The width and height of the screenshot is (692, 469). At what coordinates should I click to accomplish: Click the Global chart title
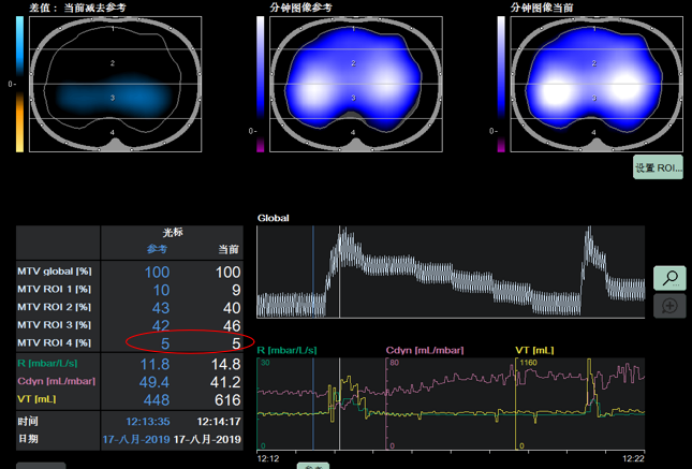click(x=273, y=218)
